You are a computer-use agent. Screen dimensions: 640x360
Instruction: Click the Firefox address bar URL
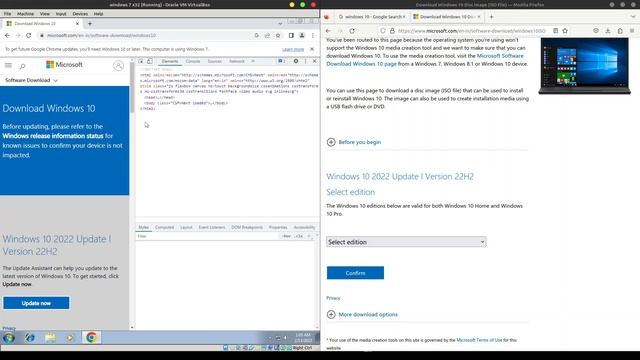[x=471, y=31]
